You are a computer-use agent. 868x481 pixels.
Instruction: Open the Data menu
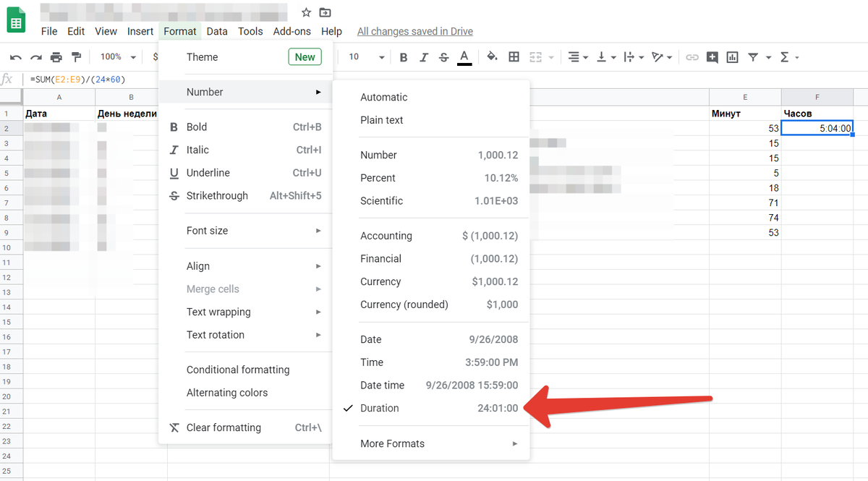(217, 31)
